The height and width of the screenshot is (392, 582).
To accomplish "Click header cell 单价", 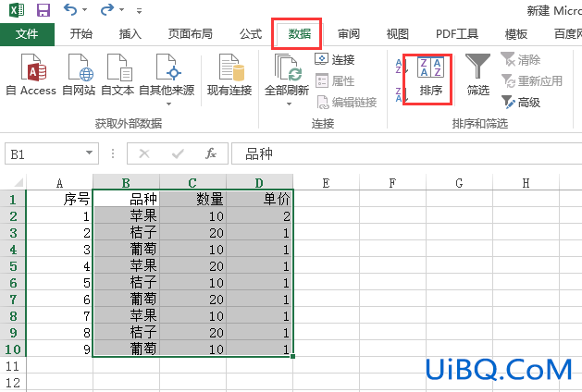I will coord(259,200).
